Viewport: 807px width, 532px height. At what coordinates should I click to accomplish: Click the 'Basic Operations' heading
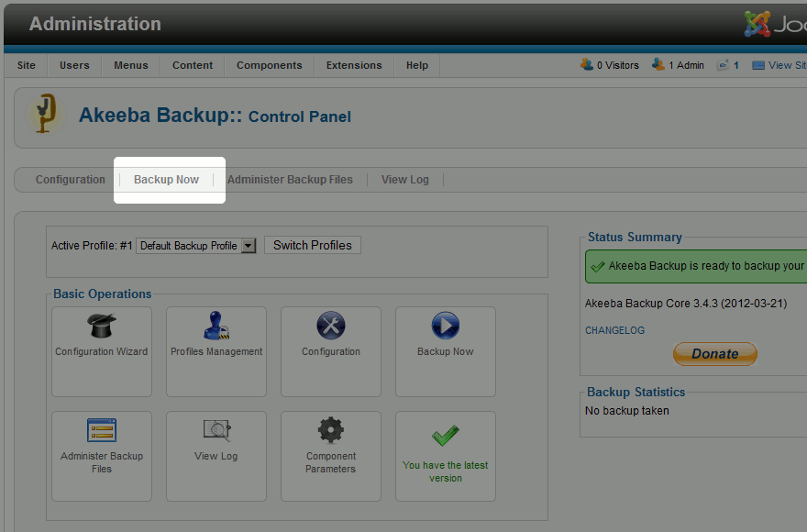click(103, 294)
